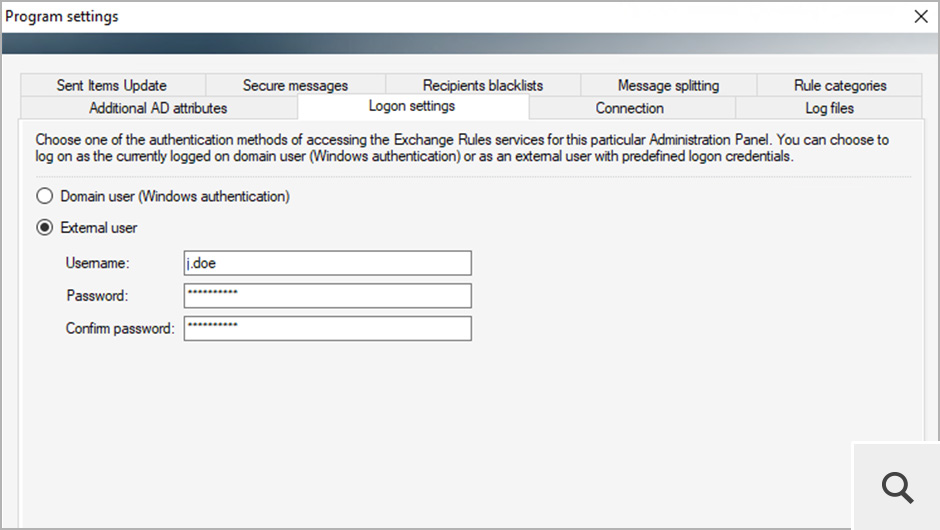This screenshot has height=530, width=940.
Task: Close the Program settings window
Action: 921,16
